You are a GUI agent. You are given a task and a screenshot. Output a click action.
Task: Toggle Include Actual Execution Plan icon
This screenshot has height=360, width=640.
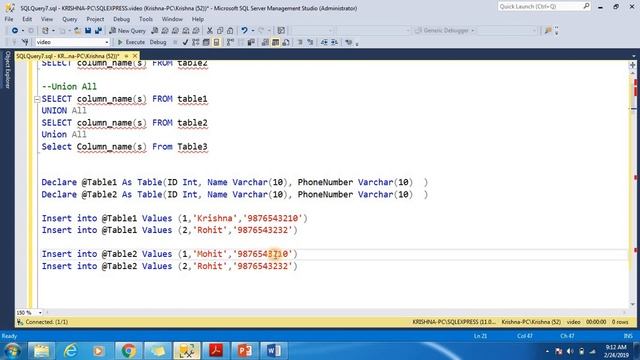[230, 42]
